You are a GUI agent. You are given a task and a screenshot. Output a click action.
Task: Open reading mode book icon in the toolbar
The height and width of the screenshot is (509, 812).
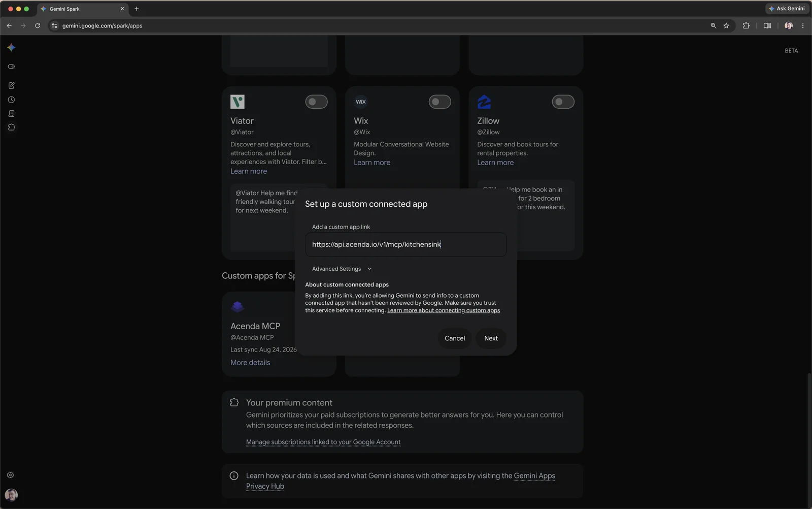pos(767,25)
